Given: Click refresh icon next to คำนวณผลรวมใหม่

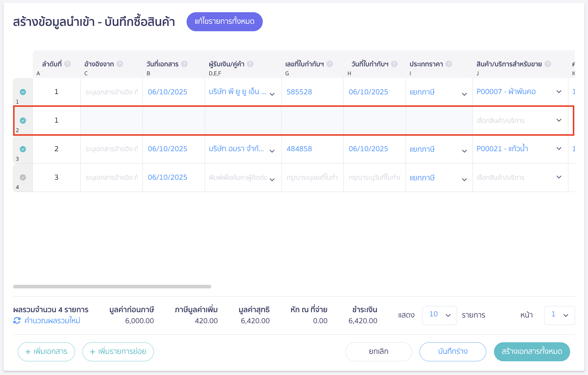Looking at the screenshot, I should [17, 321].
